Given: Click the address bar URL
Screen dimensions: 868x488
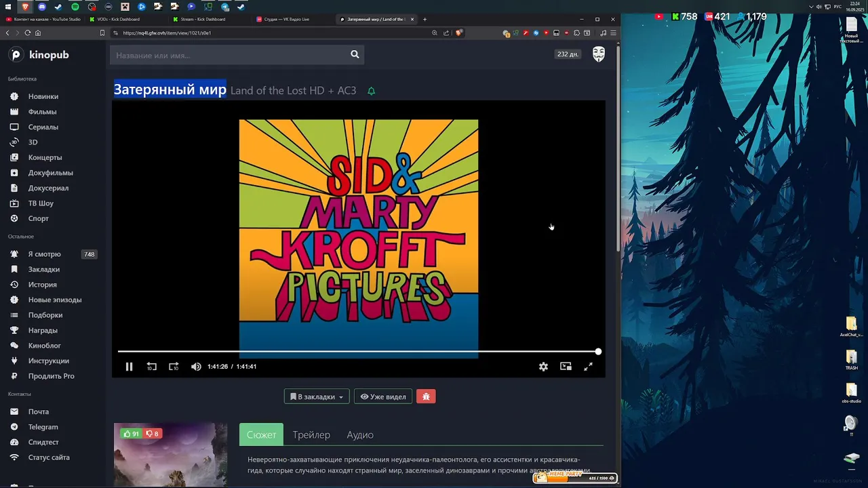Looking at the screenshot, I should tap(167, 33).
